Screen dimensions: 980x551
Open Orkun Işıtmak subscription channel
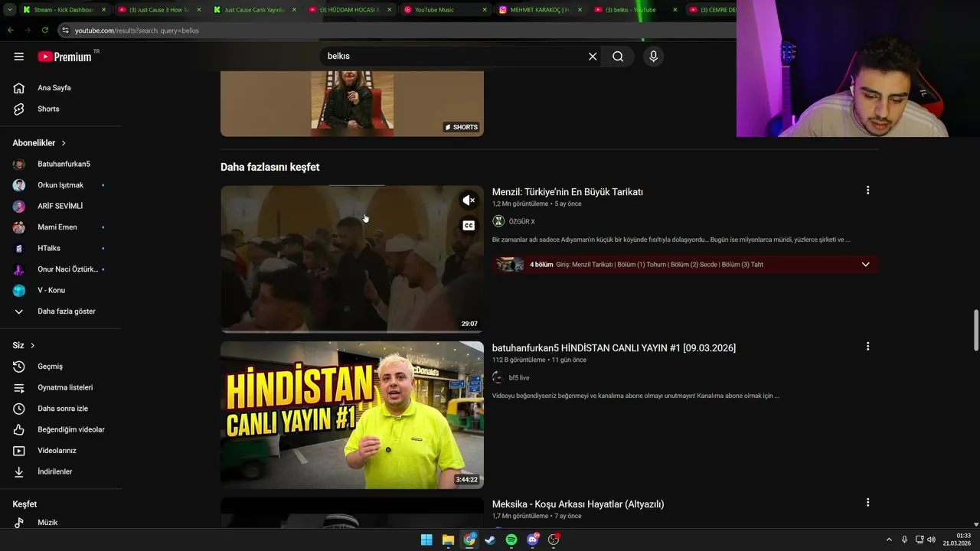coord(60,185)
